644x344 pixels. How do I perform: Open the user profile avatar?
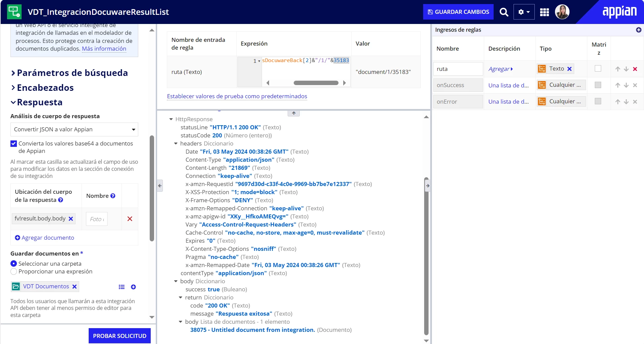pos(562,12)
